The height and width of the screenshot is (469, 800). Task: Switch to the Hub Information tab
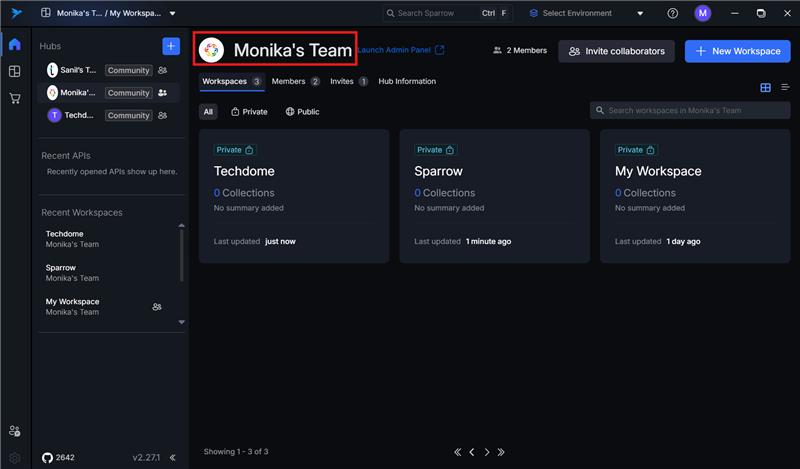pyautogui.click(x=407, y=81)
